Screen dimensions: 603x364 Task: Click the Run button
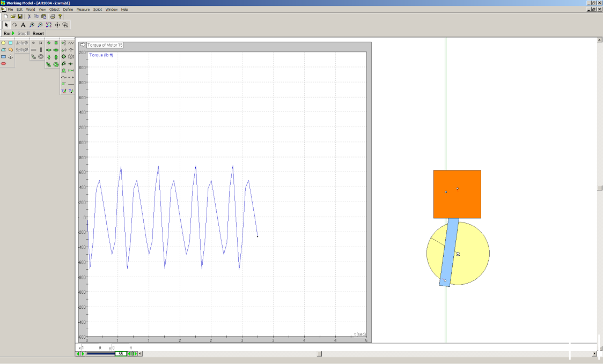tap(9, 33)
